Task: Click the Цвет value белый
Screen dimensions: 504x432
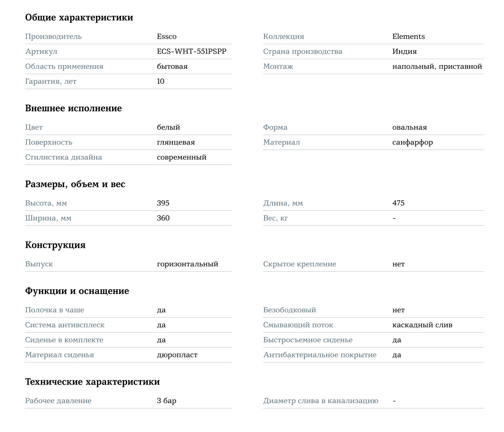Action: (168, 127)
